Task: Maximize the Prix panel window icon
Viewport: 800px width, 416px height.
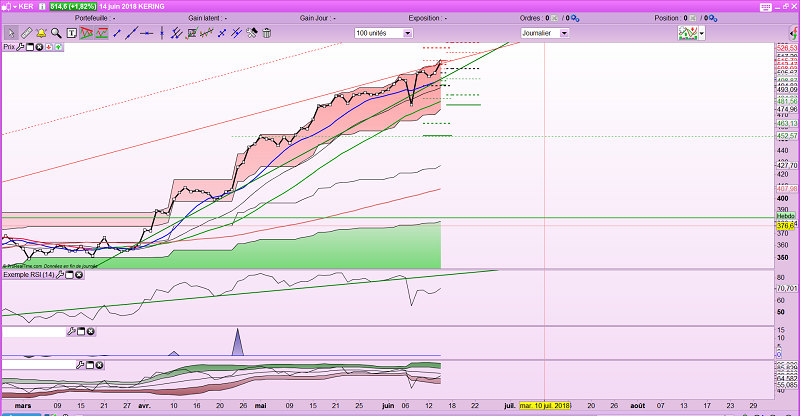Action: pos(30,47)
